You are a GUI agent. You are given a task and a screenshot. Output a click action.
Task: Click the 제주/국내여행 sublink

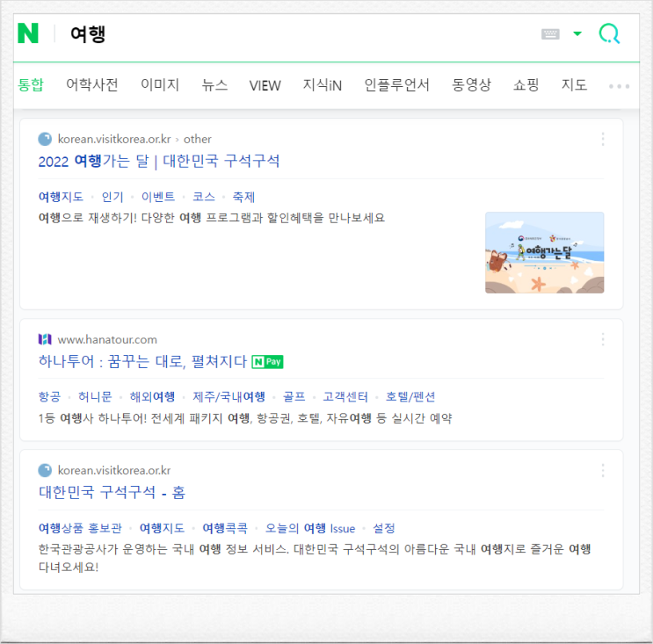click(x=229, y=396)
